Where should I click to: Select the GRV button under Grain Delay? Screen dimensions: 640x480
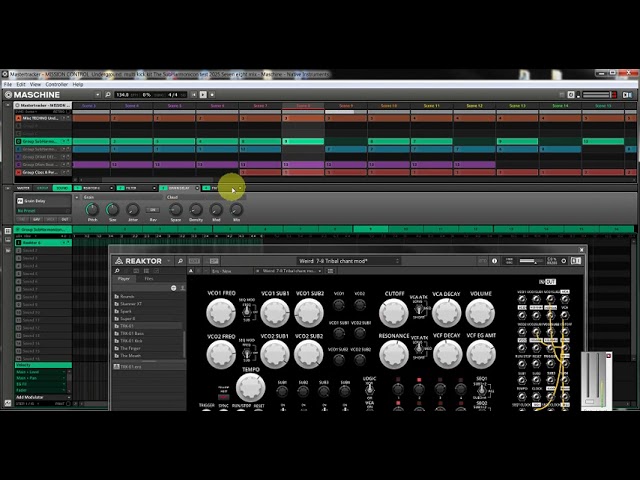(x=37, y=220)
